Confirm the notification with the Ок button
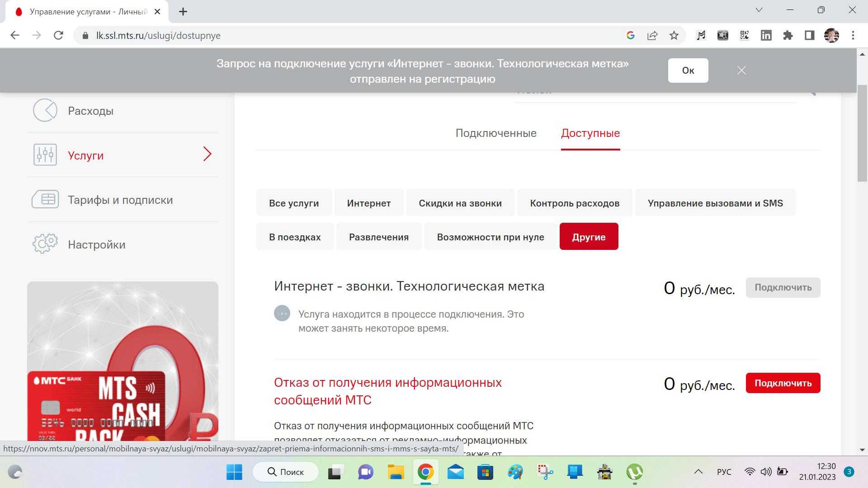 click(x=688, y=70)
